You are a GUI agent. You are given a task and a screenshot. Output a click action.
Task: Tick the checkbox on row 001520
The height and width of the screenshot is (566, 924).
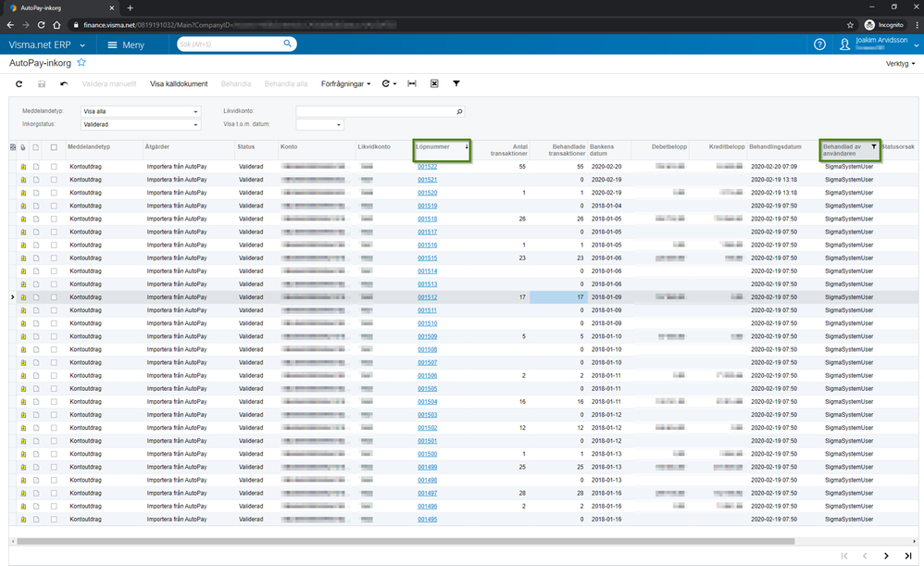pyautogui.click(x=54, y=193)
